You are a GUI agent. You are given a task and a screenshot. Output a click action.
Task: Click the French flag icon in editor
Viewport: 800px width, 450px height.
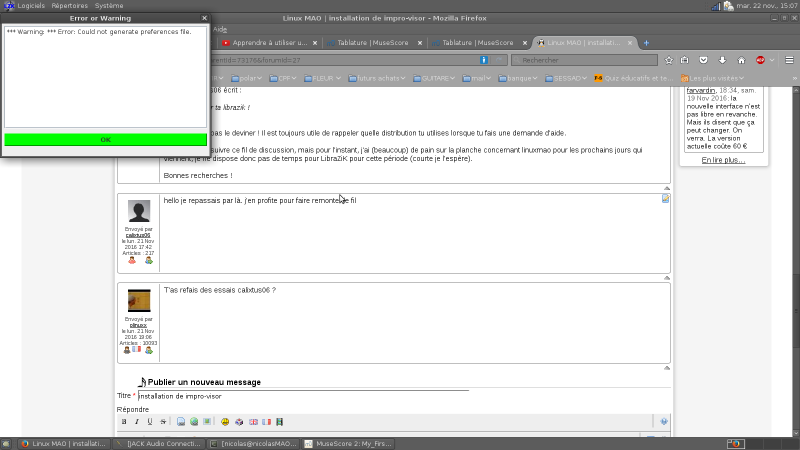pyautogui.click(x=266, y=421)
